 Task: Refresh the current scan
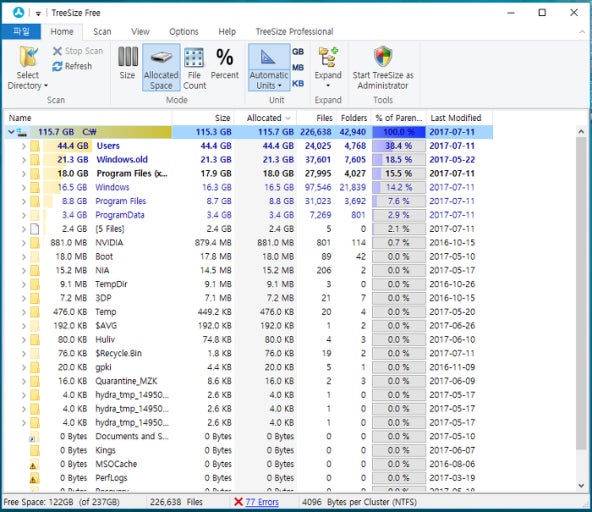pos(72,66)
